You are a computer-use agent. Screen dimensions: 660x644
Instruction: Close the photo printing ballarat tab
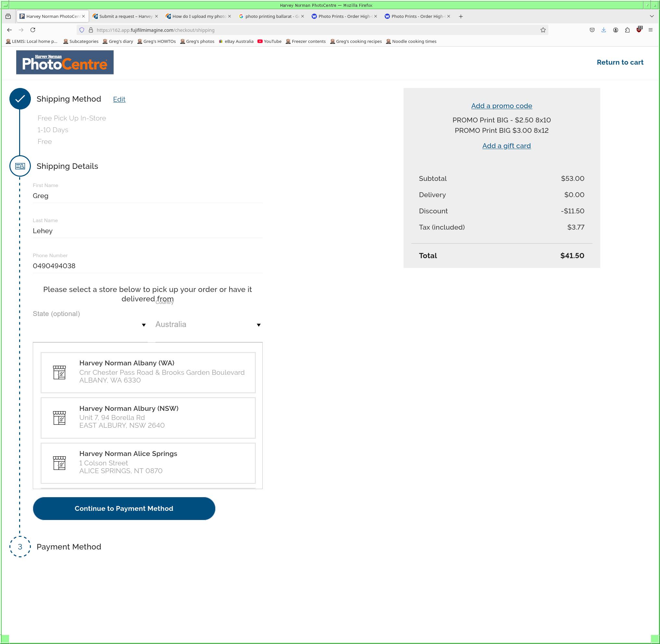pos(302,16)
